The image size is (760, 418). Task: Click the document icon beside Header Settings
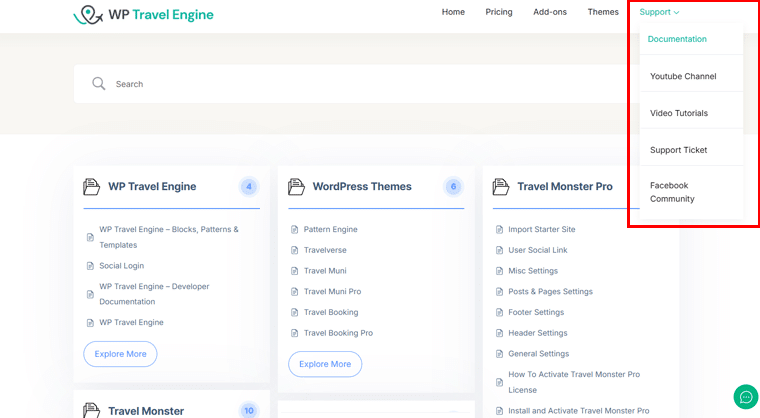click(499, 333)
